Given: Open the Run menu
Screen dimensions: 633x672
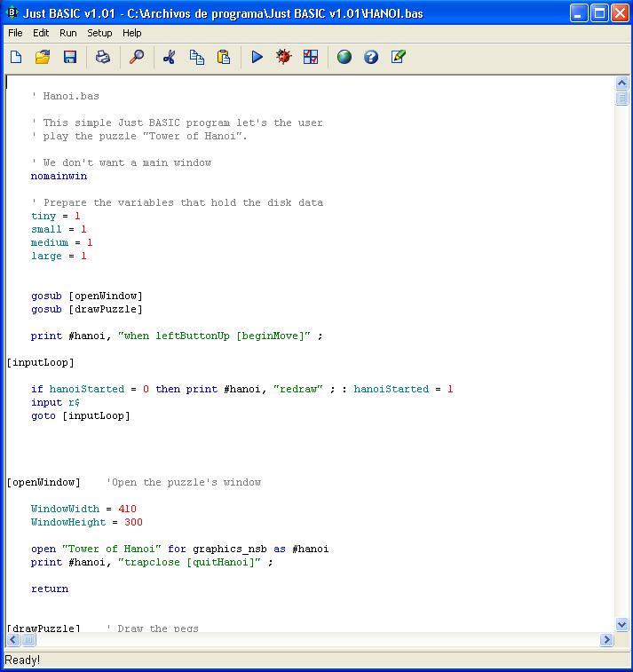Looking at the screenshot, I should tap(68, 33).
